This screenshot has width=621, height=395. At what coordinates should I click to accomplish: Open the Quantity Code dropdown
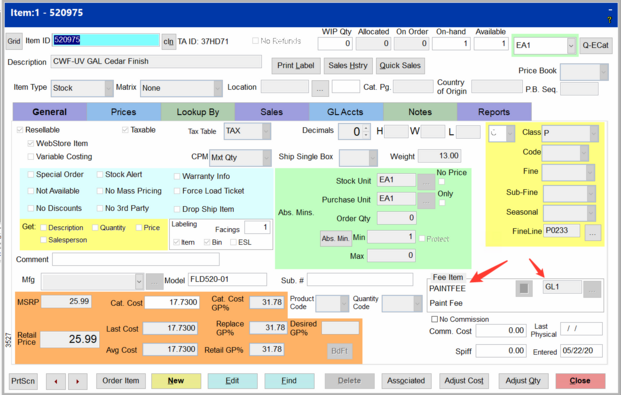tap(417, 304)
